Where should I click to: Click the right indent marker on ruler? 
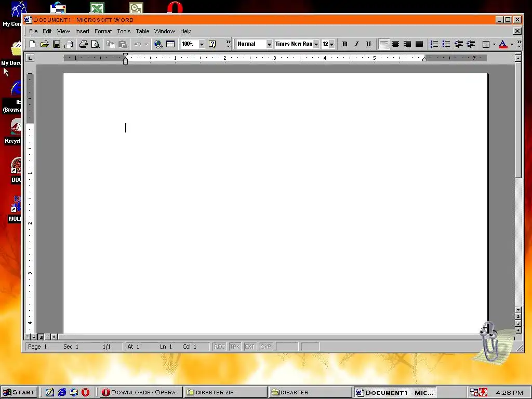(424, 59)
